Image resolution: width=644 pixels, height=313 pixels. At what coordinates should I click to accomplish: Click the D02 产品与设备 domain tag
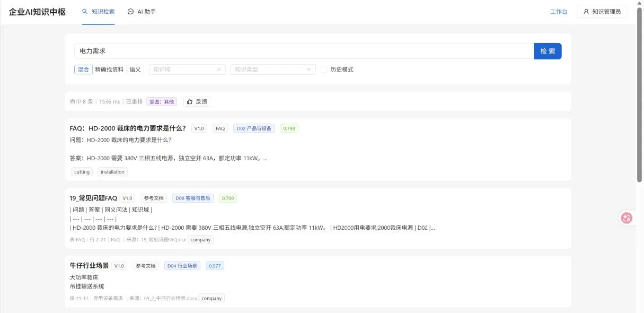[x=254, y=128]
